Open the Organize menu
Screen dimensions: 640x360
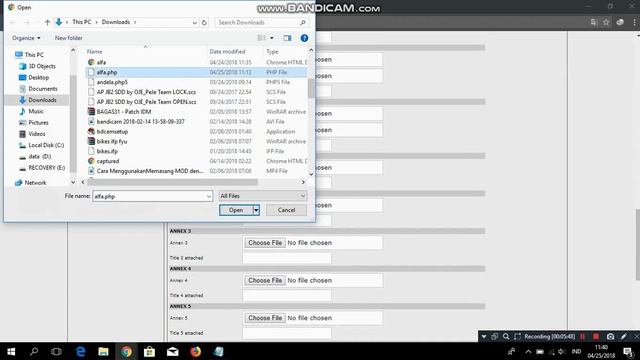tap(26, 38)
